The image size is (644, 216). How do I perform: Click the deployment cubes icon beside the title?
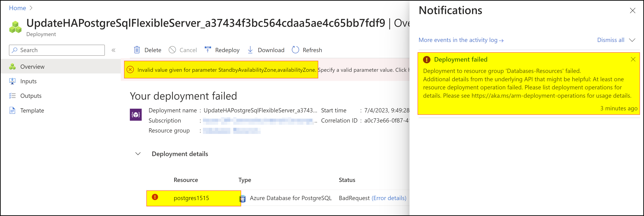click(x=15, y=27)
